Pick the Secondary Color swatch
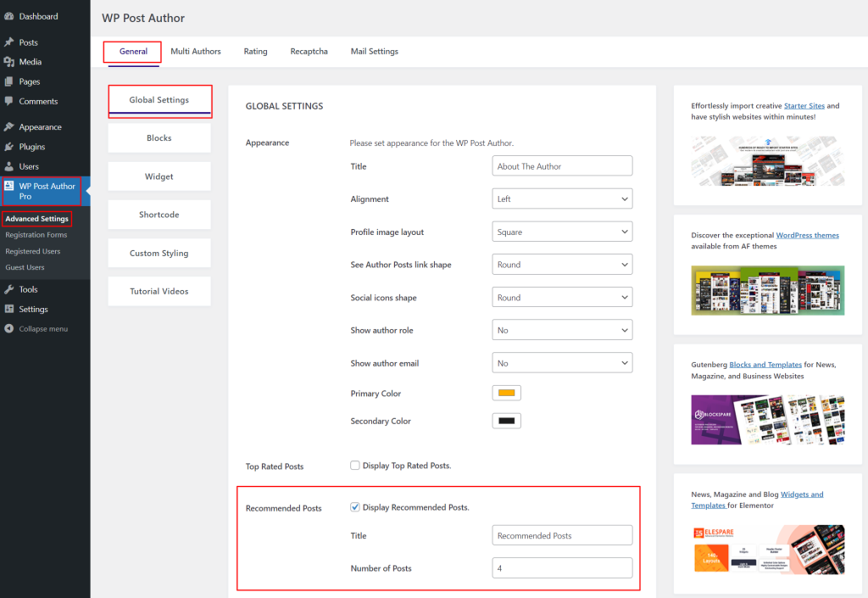Viewport: 868px width, 598px height. 507,421
